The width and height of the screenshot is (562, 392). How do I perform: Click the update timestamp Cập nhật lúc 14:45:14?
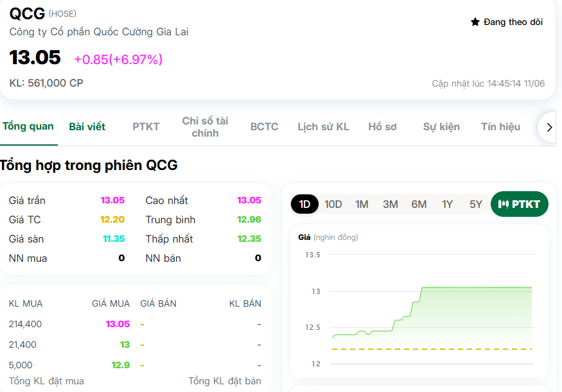488,84
